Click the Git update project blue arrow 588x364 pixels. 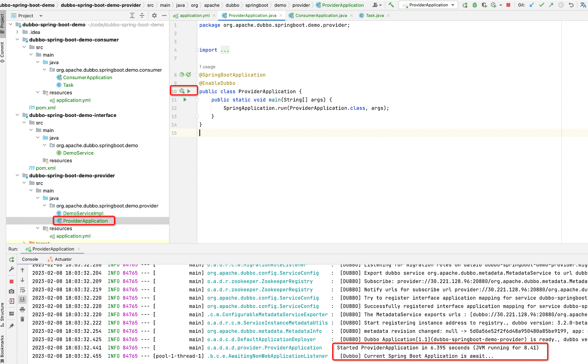point(532,5)
